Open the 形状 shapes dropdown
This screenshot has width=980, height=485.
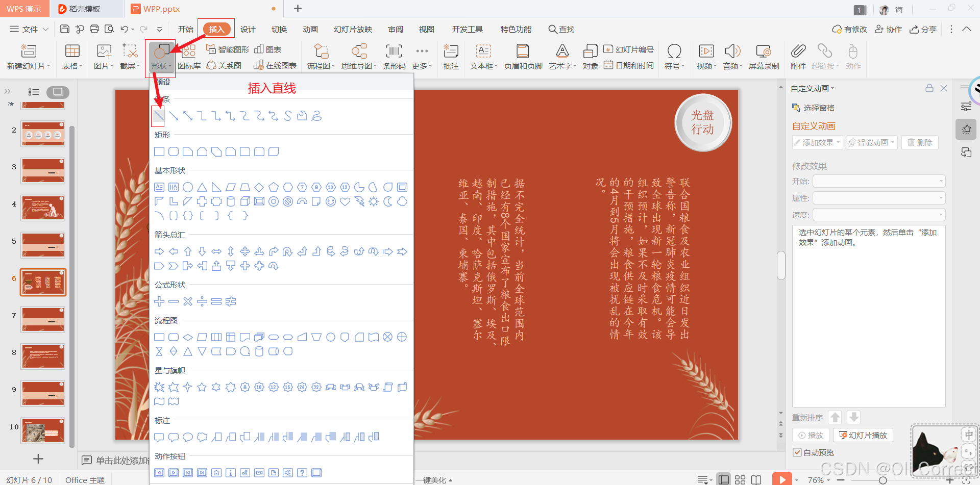[x=160, y=57]
